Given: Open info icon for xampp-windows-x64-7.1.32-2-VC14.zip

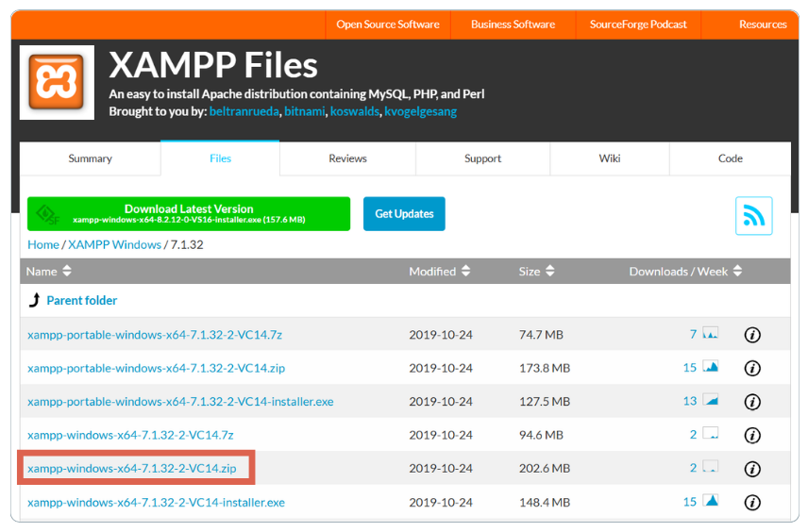Looking at the screenshot, I should (752, 469).
